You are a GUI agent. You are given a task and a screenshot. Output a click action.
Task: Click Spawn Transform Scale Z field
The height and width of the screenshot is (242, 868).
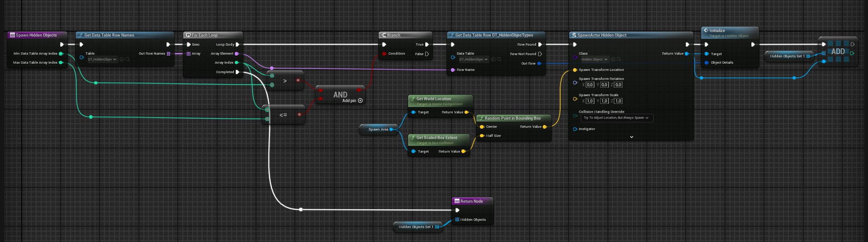618,101
